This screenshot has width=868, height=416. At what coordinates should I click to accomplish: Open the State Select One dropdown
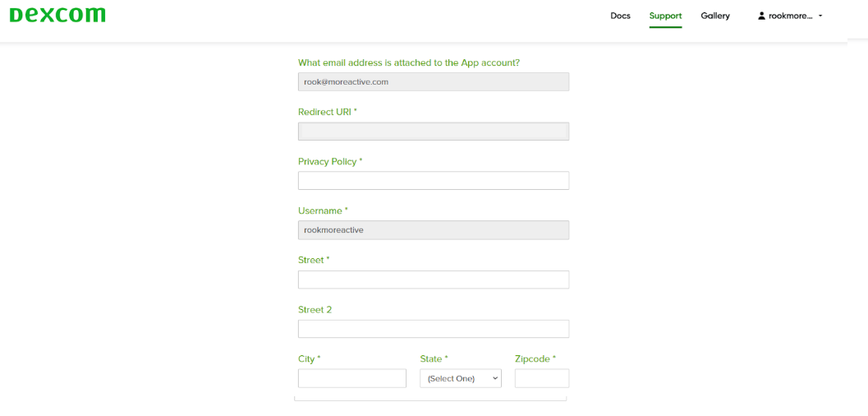point(460,378)
